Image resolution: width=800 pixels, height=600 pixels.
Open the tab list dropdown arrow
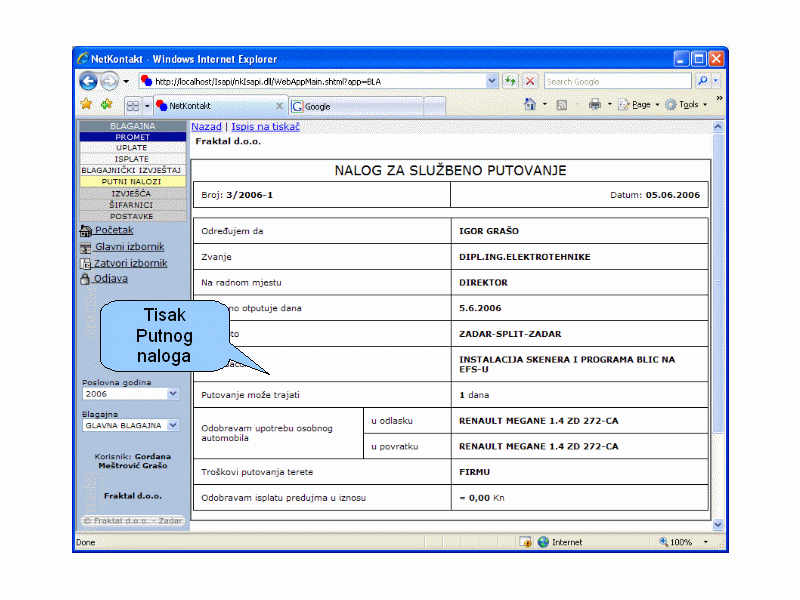click(147, 106)
